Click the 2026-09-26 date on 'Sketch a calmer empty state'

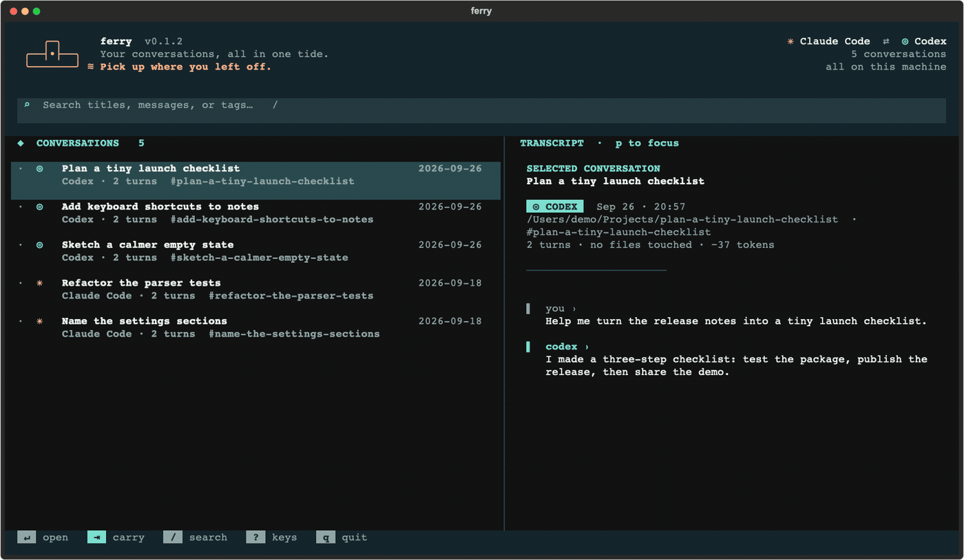tap(450, 245)
